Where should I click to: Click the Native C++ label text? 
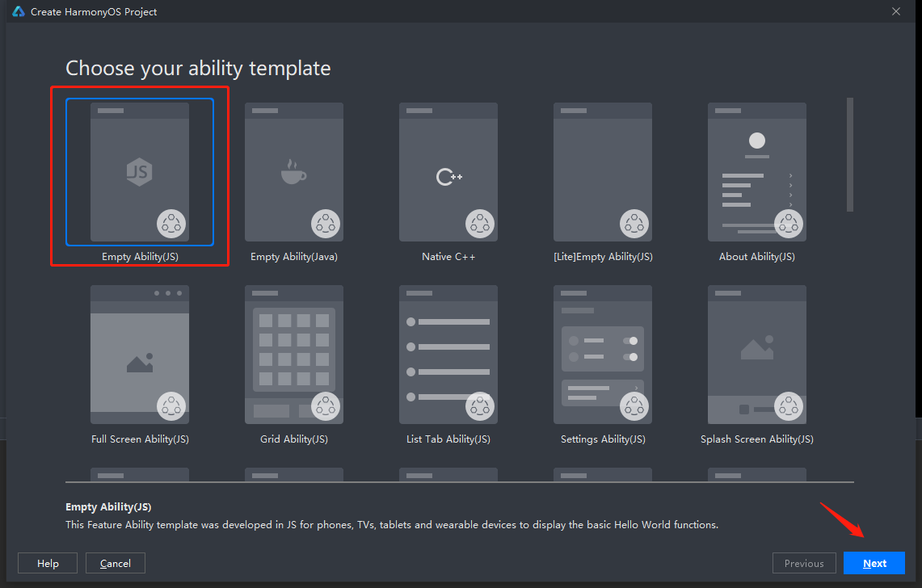pos(448,257)
